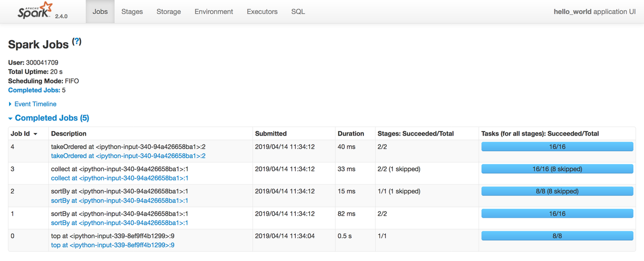Click the 8/8 progress bar for job 0
The width and height of the screenshot is (644, 261).
[557, 236]
